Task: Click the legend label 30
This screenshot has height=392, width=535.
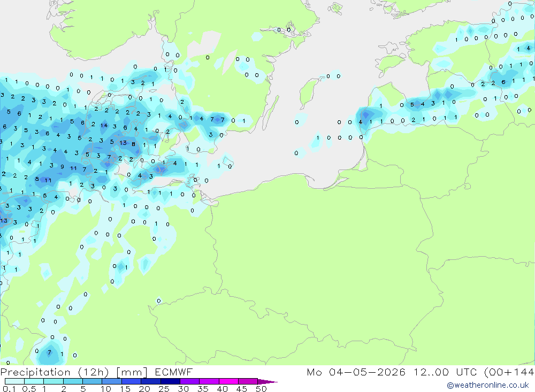Action: point(184,389)
